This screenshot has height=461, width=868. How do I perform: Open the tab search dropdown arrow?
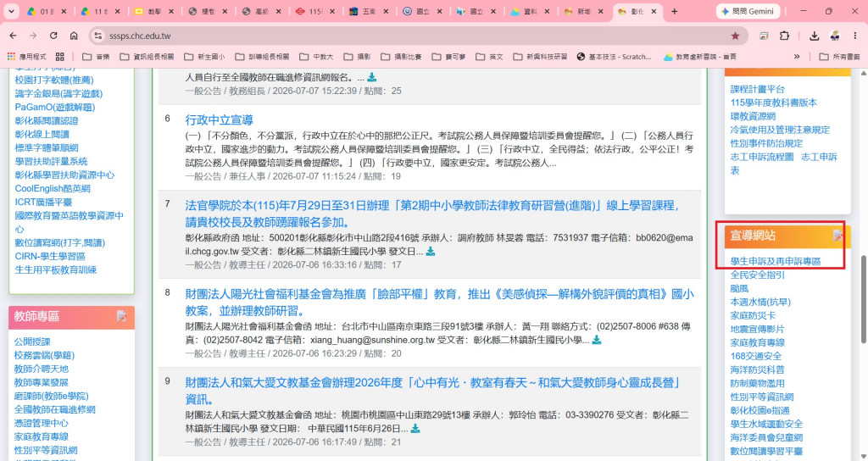click(x=11, y=11)
